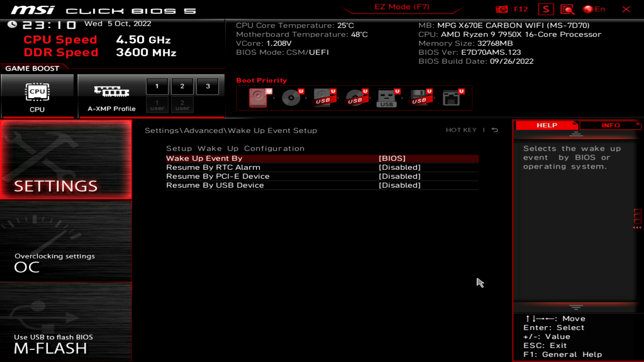644x362 pixels.
Task: Select the HELP tab
Action: pos(547,125)
